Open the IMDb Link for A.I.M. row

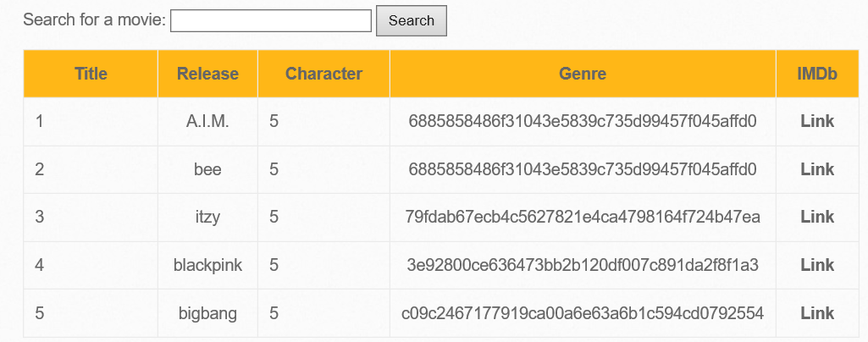pos(817,121)
